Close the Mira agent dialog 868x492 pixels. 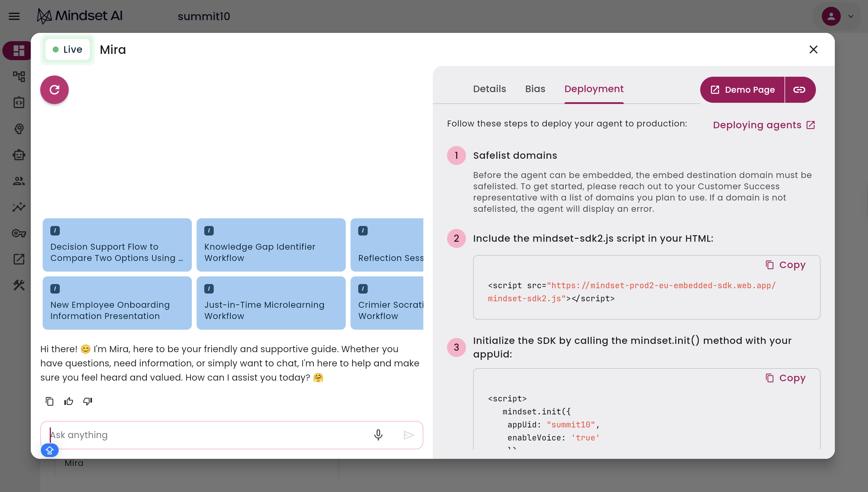pyautogui.click(x=813, y=50)
